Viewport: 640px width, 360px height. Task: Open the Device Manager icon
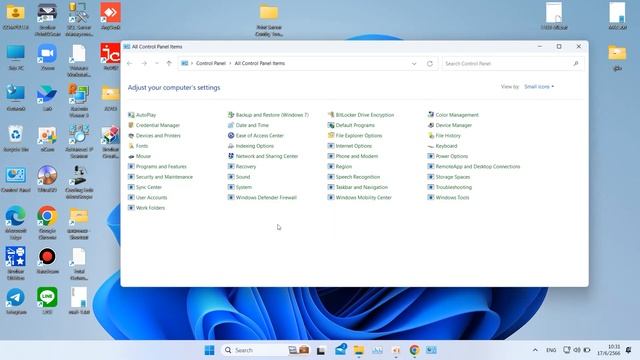click(x=431, y=125)
